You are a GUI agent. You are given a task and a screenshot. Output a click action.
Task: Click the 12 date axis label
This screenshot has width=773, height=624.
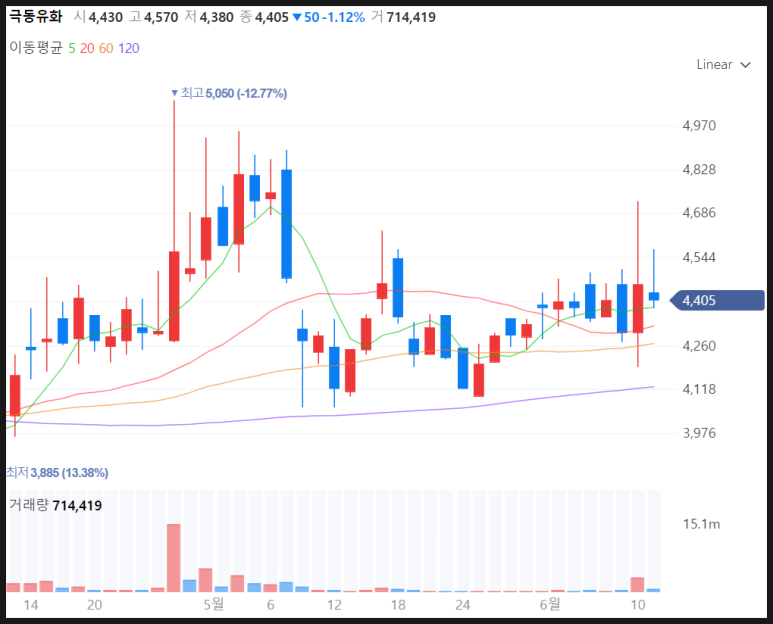[334, 605]
